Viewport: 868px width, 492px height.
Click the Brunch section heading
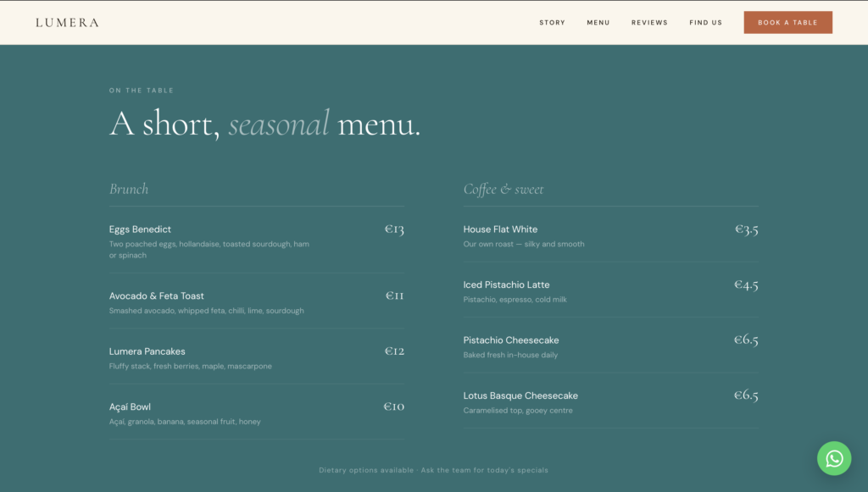[x=129, y=189]
